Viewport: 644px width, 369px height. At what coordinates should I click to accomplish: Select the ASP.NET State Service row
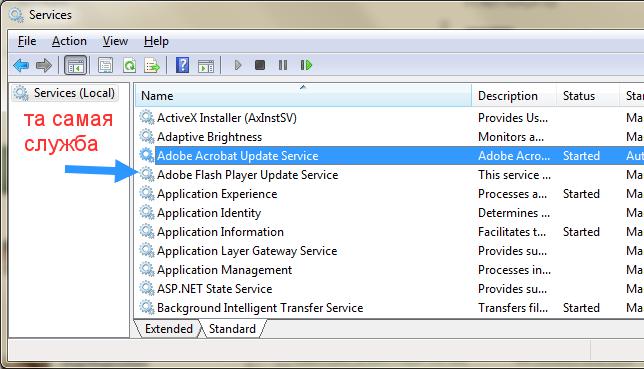(215, 288)
